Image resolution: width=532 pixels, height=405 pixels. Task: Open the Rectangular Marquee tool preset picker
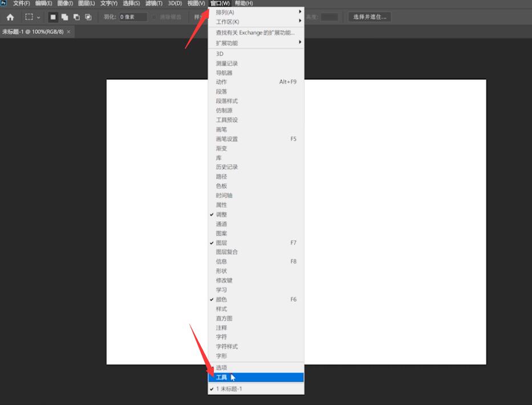33,17
